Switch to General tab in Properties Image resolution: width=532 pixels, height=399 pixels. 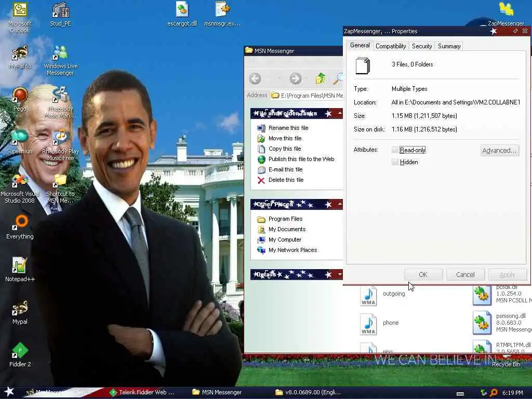click(360, 46)
